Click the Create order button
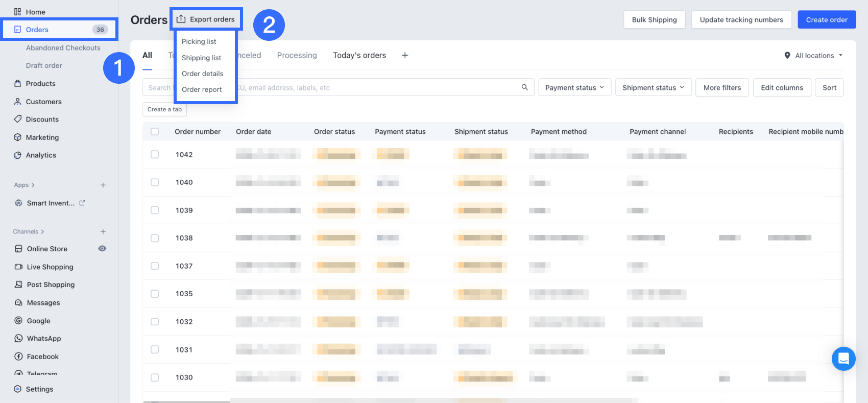 click(x=826, y=20)
